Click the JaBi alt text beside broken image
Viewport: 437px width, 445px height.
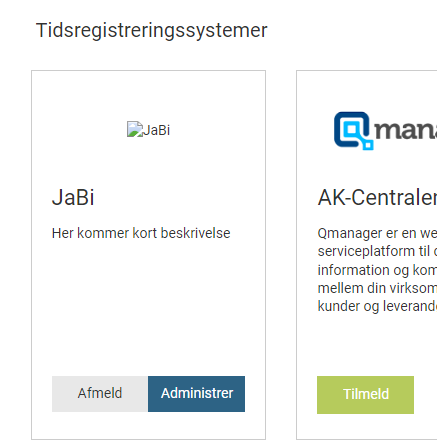click(x=156, y=130)
